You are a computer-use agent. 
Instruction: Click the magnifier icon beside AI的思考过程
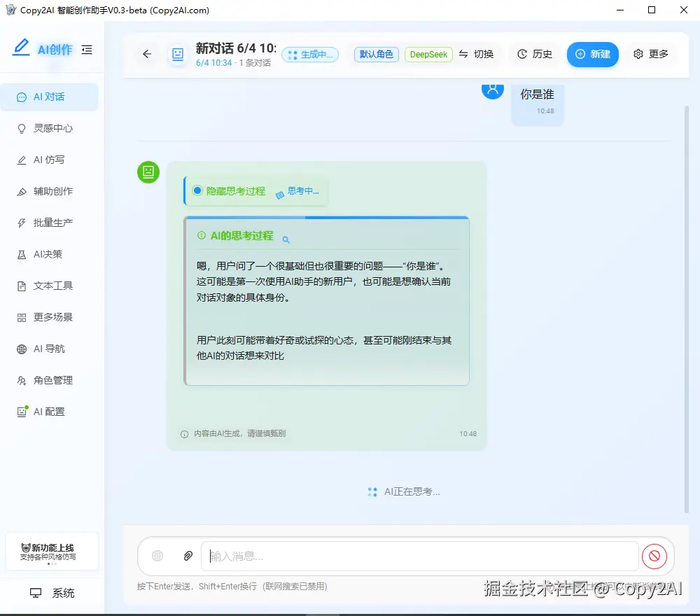[286, 239]
